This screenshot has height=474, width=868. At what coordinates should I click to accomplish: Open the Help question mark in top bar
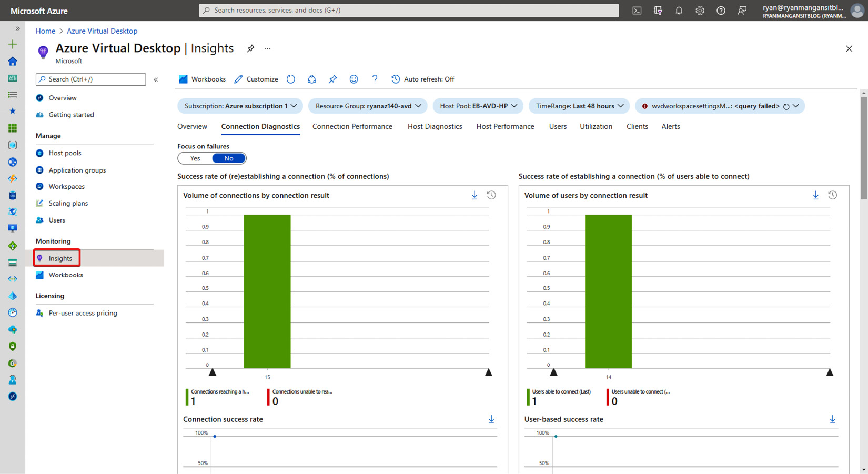pos(721,11)
